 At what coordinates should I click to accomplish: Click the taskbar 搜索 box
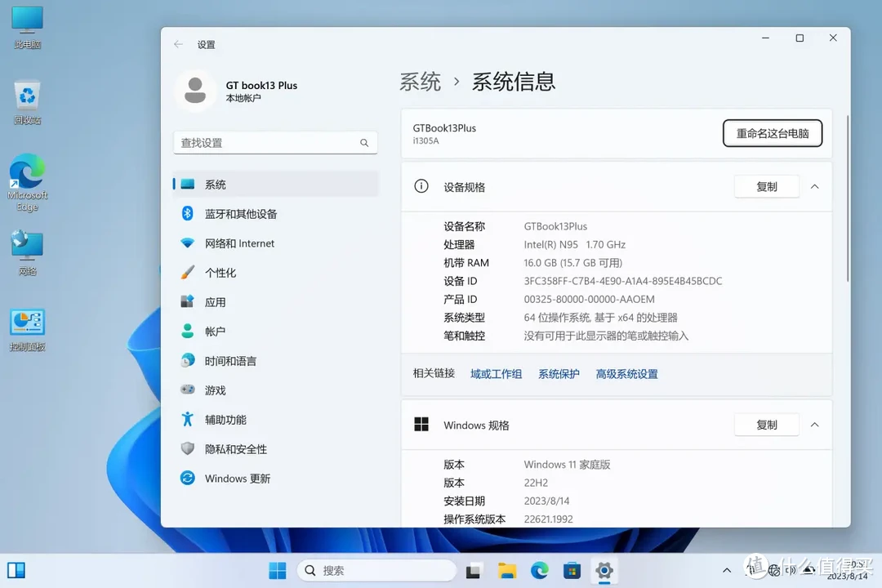[x=376, y=571]
